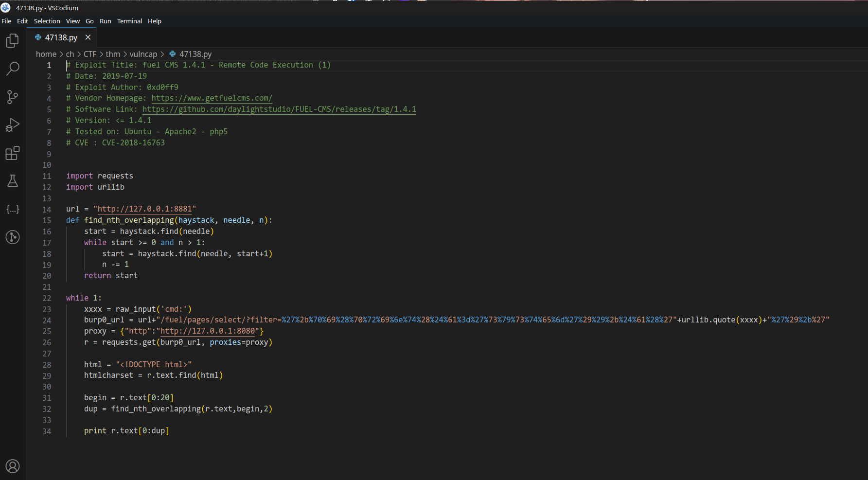Place cursor on 'import requests' line
This screenshot has width=868, height=480.
(x=100, y=176)
